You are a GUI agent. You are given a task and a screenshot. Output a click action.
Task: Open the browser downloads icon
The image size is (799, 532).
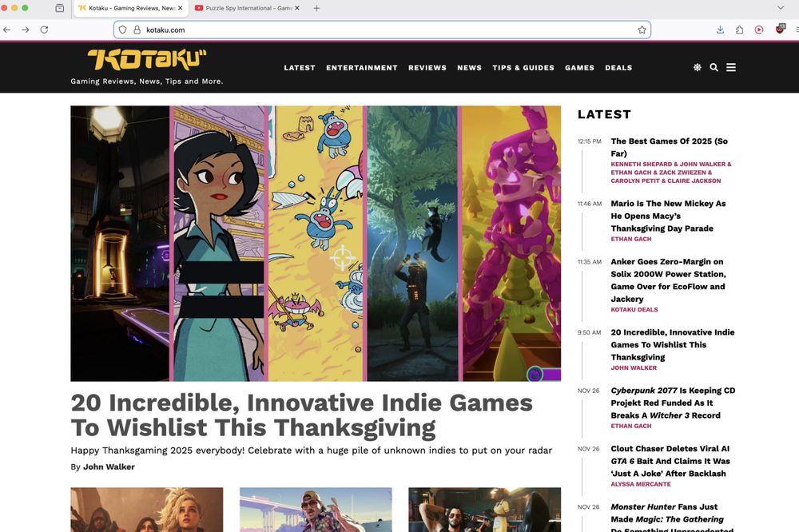[x=719, y=29]
